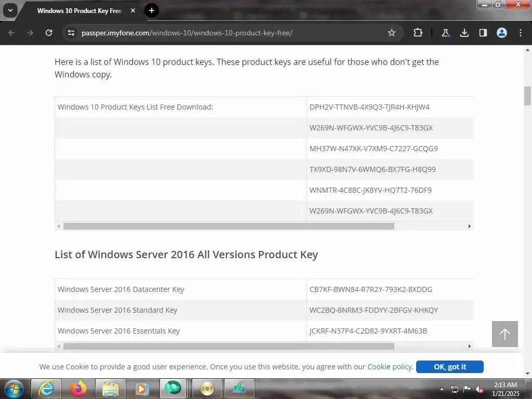Open the green browser taskbar app
532x399 pixels.
pos(173,389)
